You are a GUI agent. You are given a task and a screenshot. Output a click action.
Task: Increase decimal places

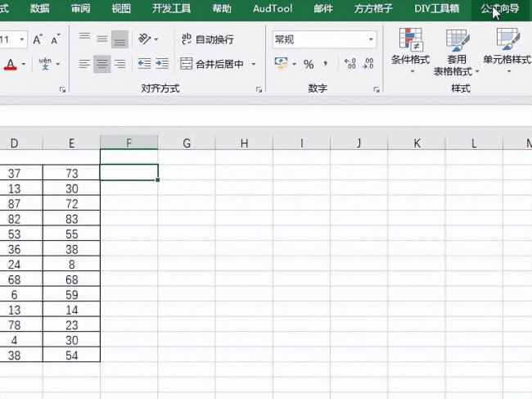[x=349, y=64]
